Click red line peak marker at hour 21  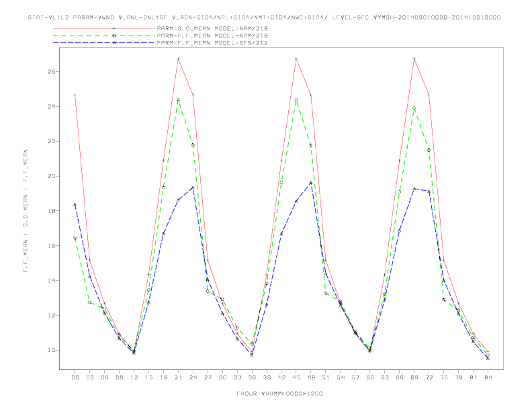click(x=178, y=59)
